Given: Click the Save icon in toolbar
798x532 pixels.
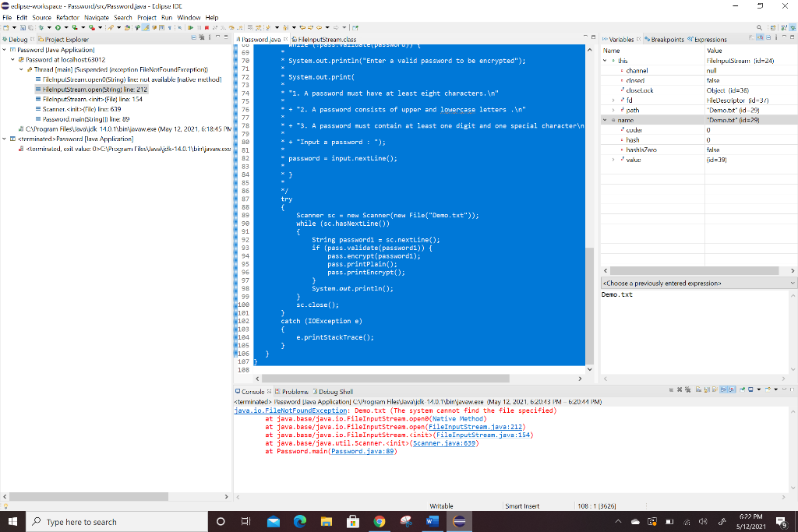Looking at the screenshot, I should click(23, 27).
